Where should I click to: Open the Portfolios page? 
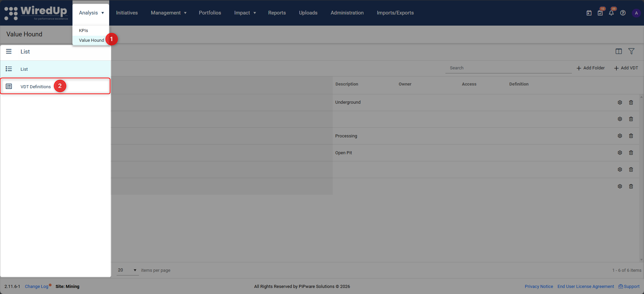[x=210, y=13]
